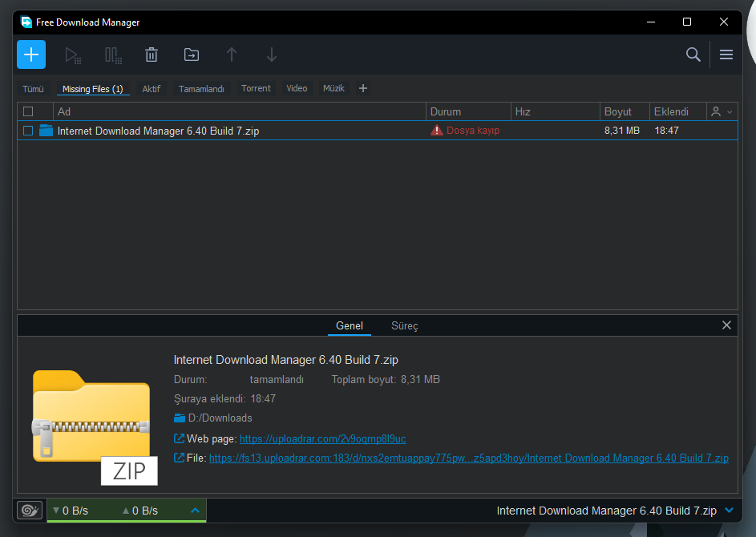The height and width of the screenshot is (537, 756).
Task: Open the Video filter tab
Action: (297, 88)
